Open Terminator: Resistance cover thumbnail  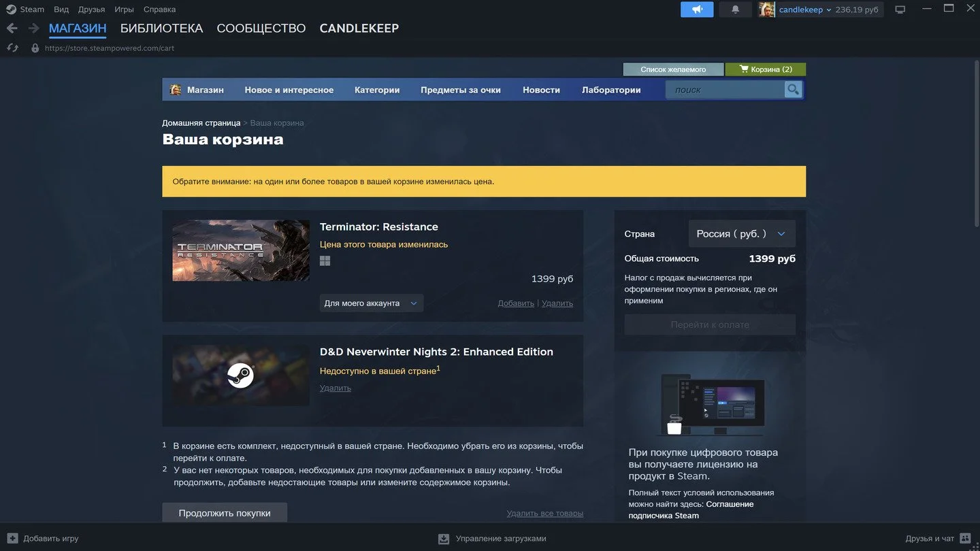coord(241,251)
